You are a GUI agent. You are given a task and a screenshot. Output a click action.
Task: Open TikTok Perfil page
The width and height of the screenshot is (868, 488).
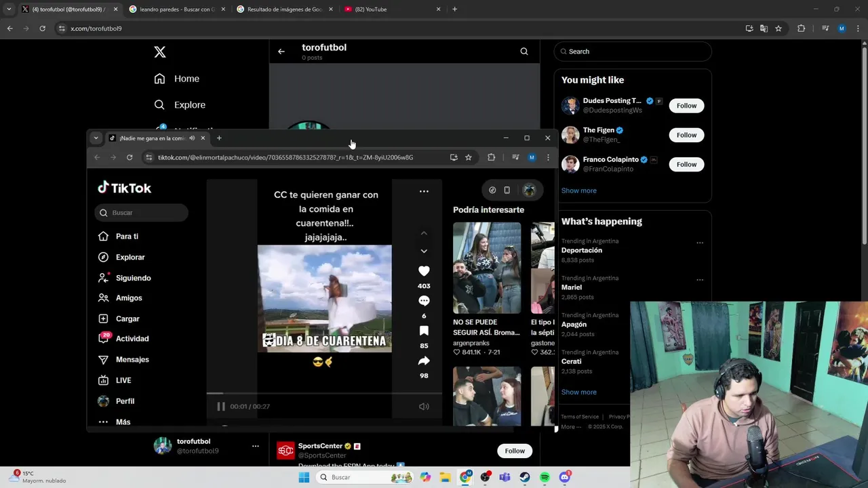(x=125, y=401)
